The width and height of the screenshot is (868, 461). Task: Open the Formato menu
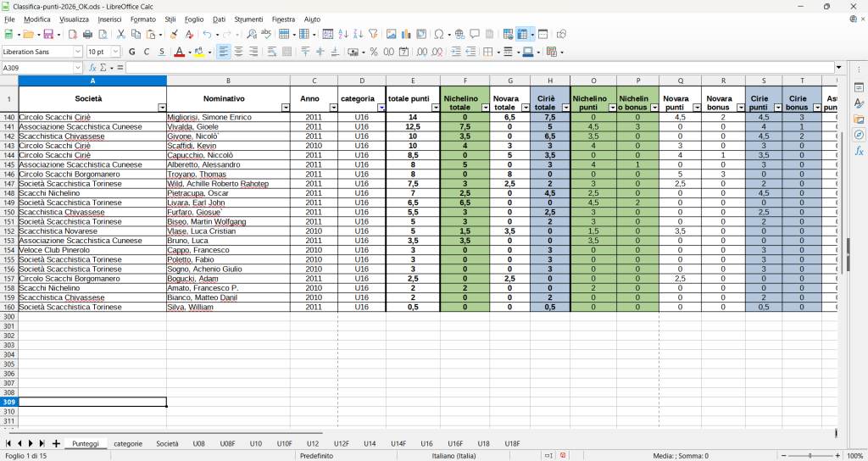[x=142, y=19]
